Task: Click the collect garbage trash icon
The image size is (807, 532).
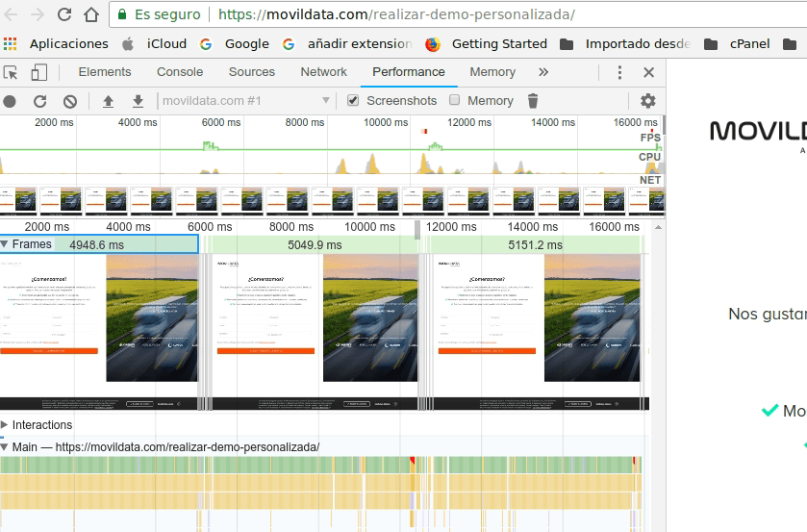Action: pyautogui.click(x=533, y=101)
